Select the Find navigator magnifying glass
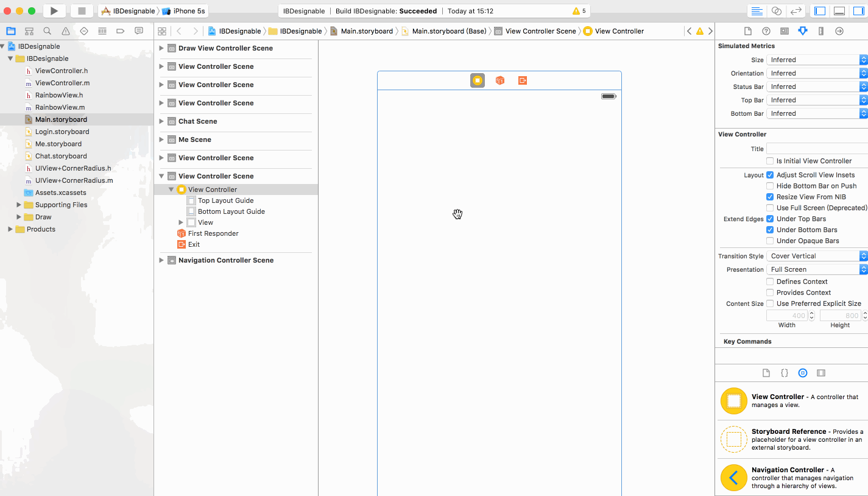 coord(46,30)
